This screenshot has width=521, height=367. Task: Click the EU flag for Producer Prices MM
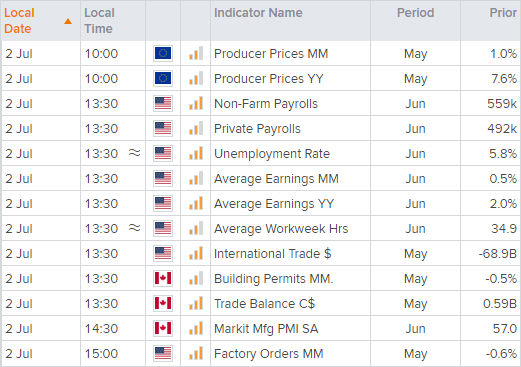pyautogui.click(x=163, y=53)
